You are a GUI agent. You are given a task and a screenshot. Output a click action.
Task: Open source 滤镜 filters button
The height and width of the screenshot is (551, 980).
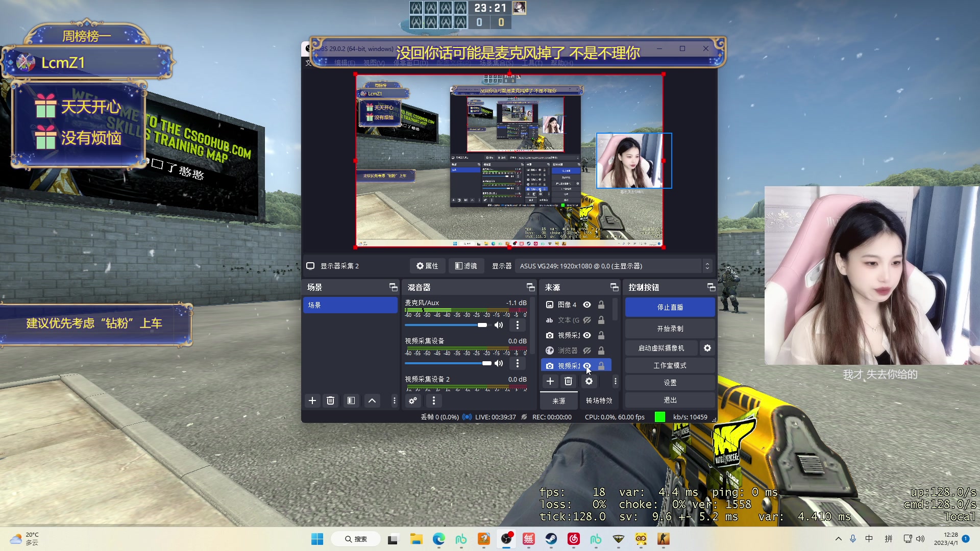(466, 266)
